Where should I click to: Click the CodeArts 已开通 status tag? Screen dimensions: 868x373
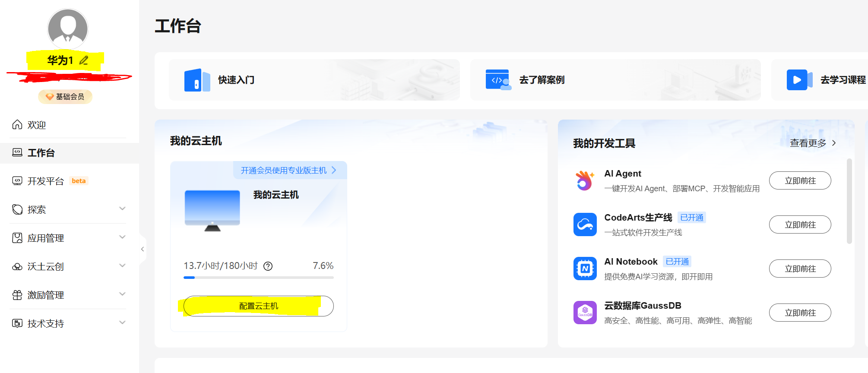(692, 218)
